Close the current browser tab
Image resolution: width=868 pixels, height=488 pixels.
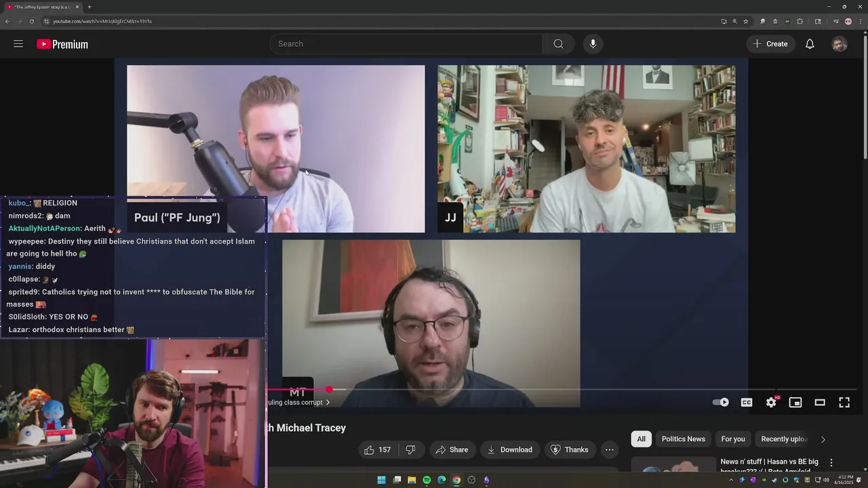tap(77, 7)
